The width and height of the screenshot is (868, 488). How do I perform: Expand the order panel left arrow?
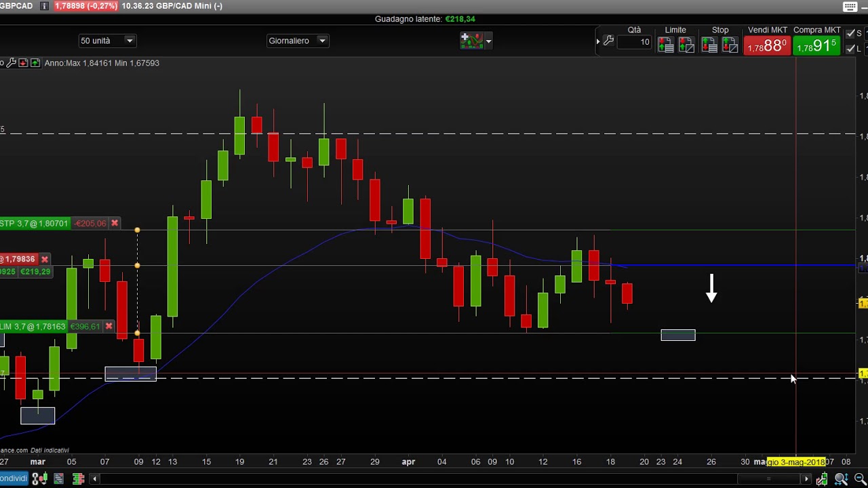(598, 41)
